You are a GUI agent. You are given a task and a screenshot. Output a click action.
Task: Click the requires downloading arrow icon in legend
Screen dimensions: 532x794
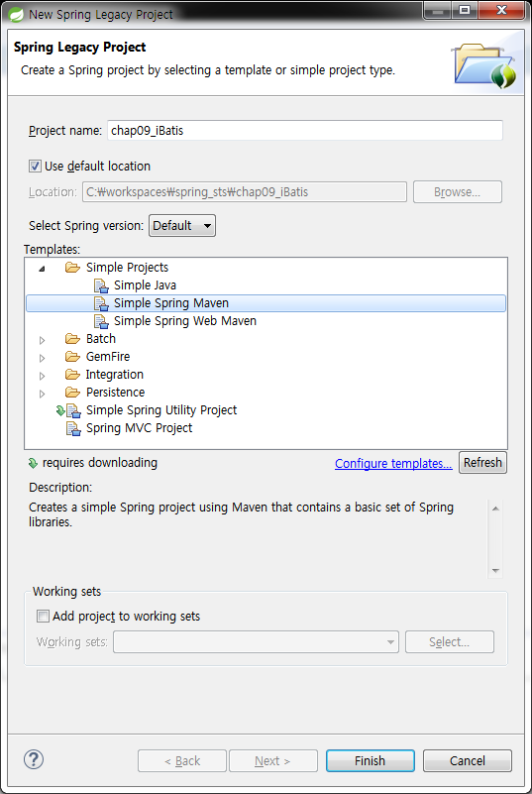pos(33,463)
